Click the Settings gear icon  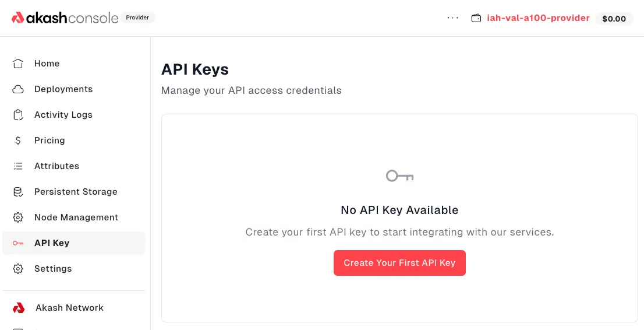(x=18, y=269)
